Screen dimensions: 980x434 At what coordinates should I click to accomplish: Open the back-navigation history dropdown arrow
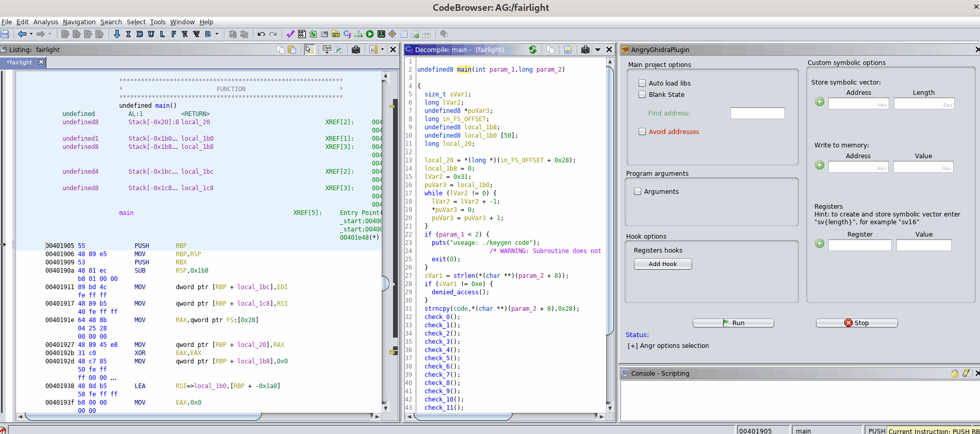[x=31, y=34]
